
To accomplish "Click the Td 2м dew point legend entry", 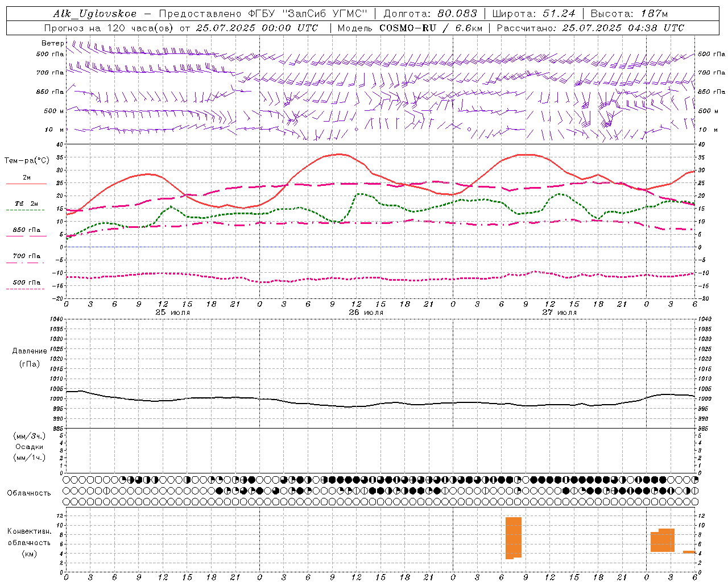I will pos(27,203).
